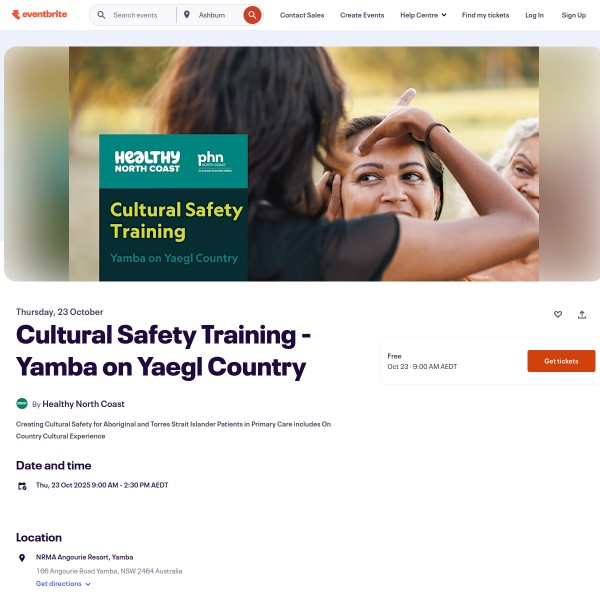Open Find my tickets link
This screenshot has height=600, width=600.
coord(485,15)
